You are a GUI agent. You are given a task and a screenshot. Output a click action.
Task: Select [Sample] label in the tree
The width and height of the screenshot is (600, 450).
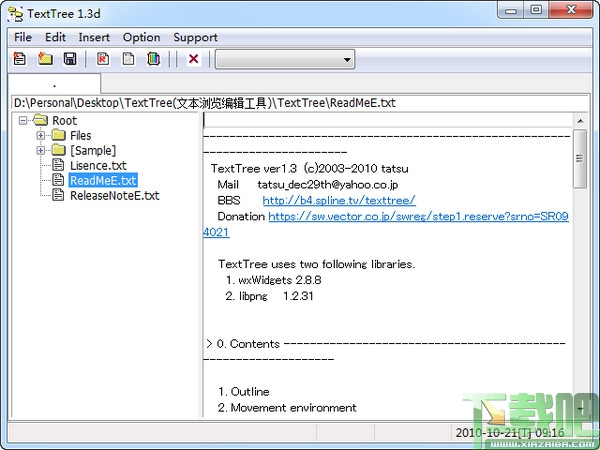click(93, 150)
